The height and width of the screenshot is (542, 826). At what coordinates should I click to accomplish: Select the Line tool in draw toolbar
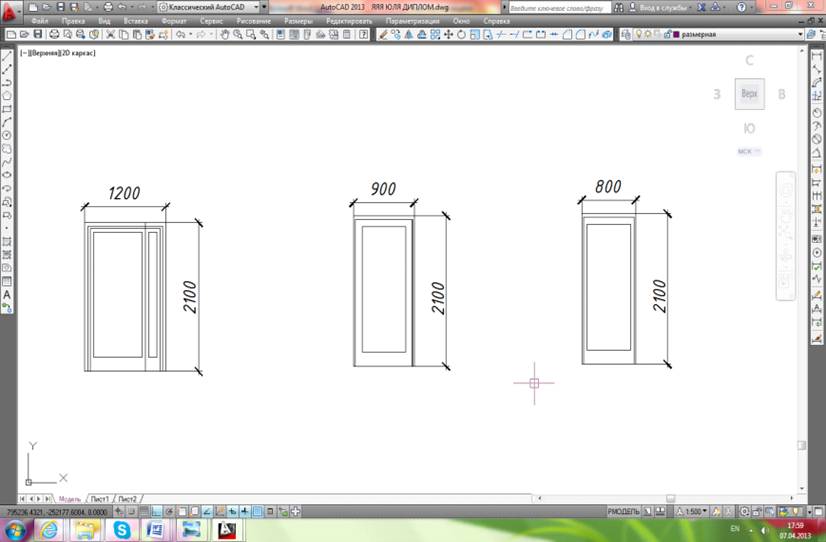(x=7, y=56)
